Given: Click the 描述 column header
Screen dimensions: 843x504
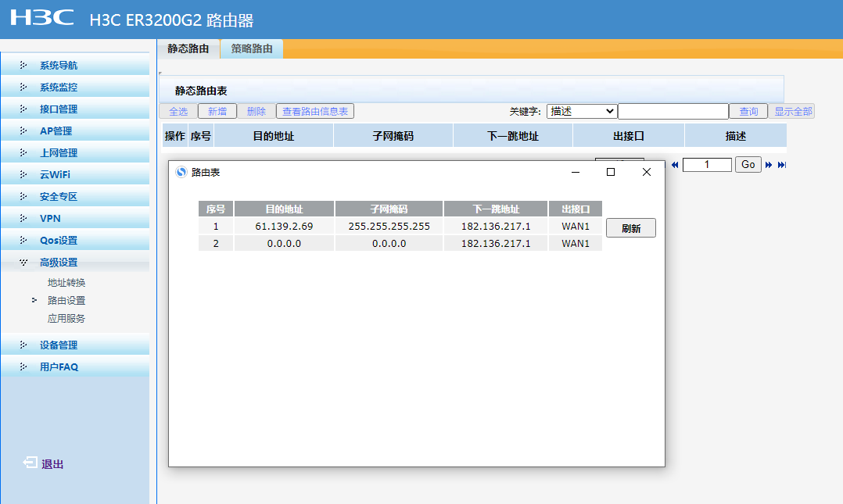Looking at the screenshot, I should (x=735, y=136).
